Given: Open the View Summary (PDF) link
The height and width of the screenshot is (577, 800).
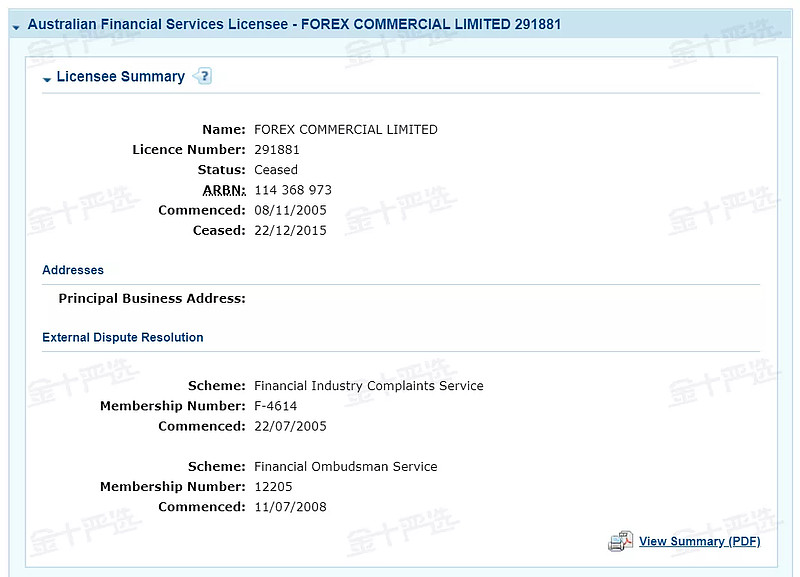Looking at the screenshot, I should pyautogui.click(x=699, y=541).
